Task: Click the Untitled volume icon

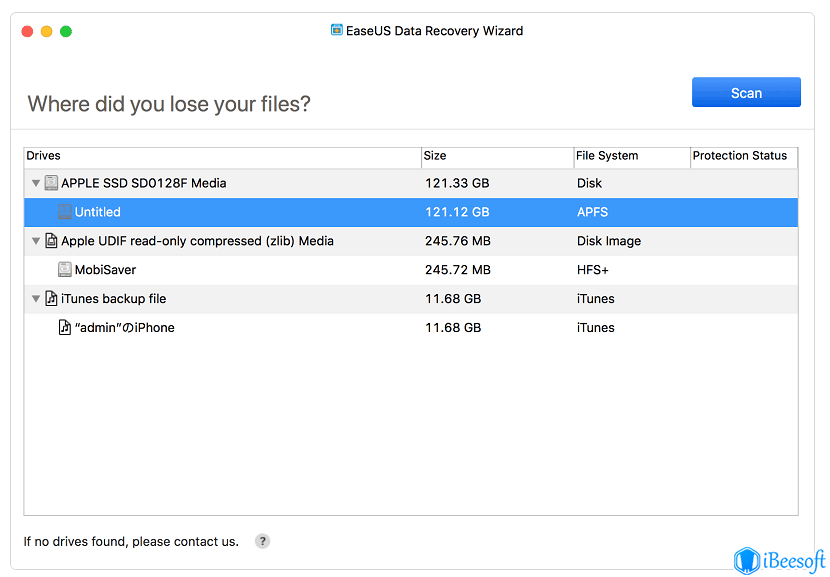Action: pos(65,212)
